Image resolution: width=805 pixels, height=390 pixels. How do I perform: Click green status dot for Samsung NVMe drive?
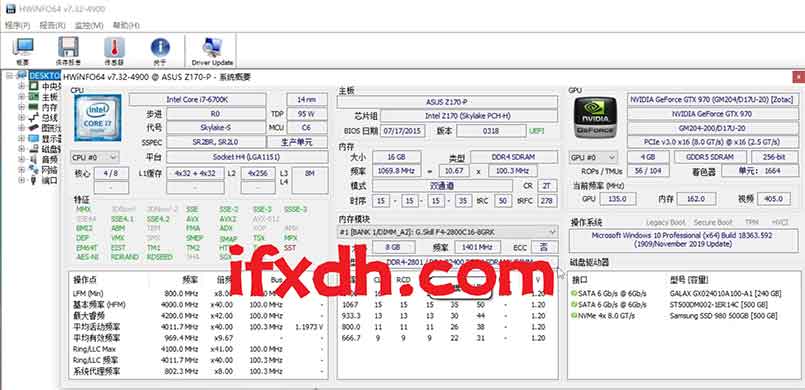pyautogui.click(x=573, y=316)
